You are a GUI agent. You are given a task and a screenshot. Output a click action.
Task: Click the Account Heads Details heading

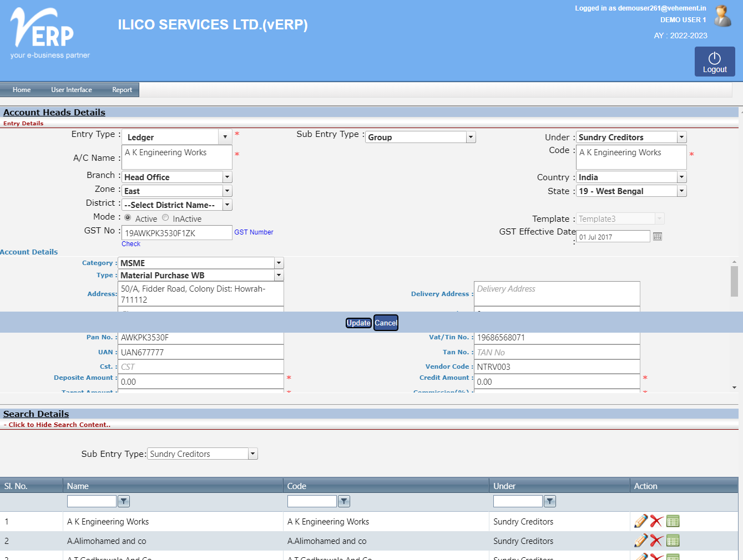pyautogui.click(x=54, y=112)
